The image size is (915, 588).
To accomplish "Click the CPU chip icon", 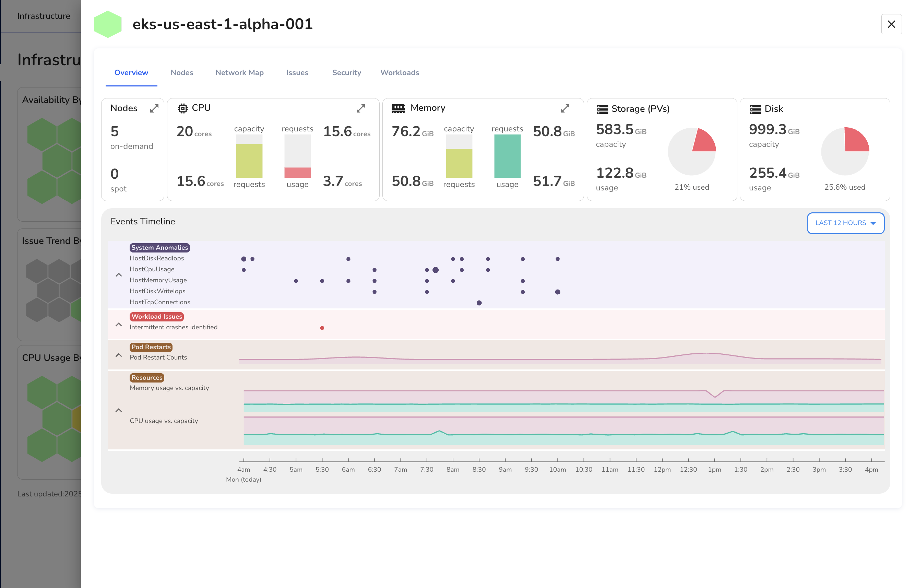I will 182,108.
